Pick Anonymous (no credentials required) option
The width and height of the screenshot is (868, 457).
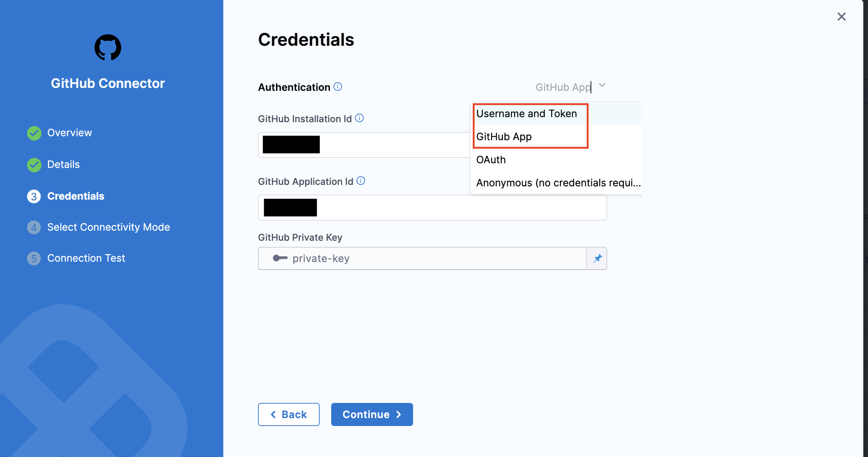(x=558, y=183)
